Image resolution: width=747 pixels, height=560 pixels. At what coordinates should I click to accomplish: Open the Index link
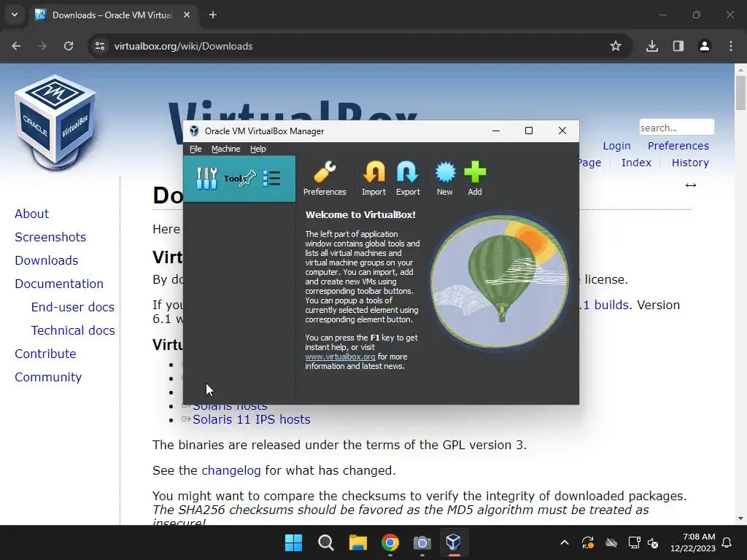[636, 163]
